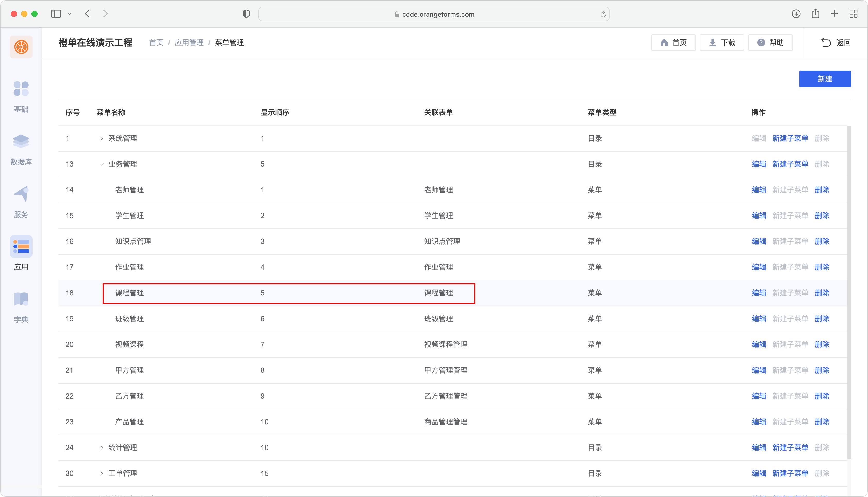Viewport: 868px width, 497px height.
Task: Click the blue 新建 button
Action: (825, 79)
